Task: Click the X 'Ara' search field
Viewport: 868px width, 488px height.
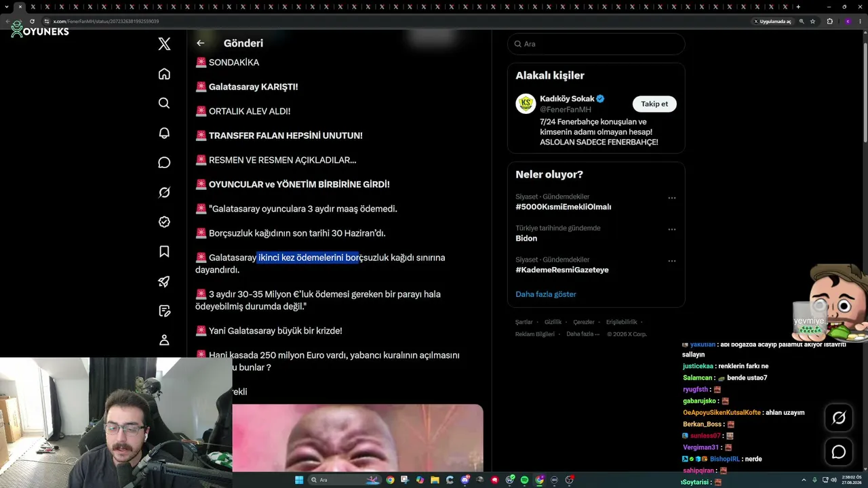Action: tap(596, 44)
